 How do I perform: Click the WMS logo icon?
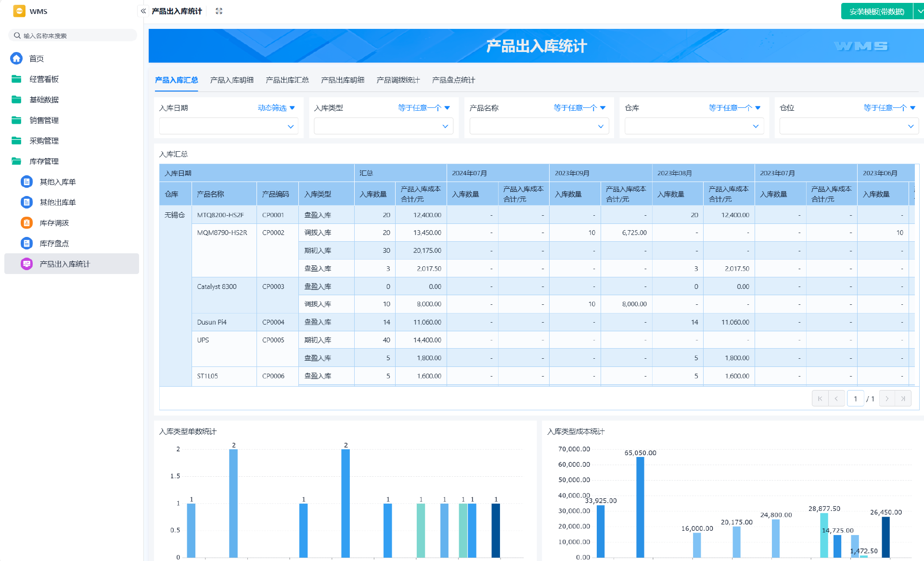pyautogui.click(x=19, y=11)
